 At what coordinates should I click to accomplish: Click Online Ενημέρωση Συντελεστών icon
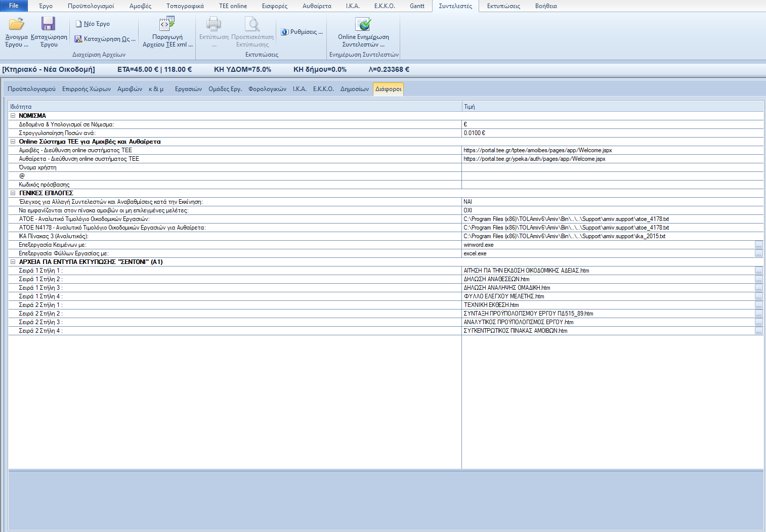[x=363, y=24]
